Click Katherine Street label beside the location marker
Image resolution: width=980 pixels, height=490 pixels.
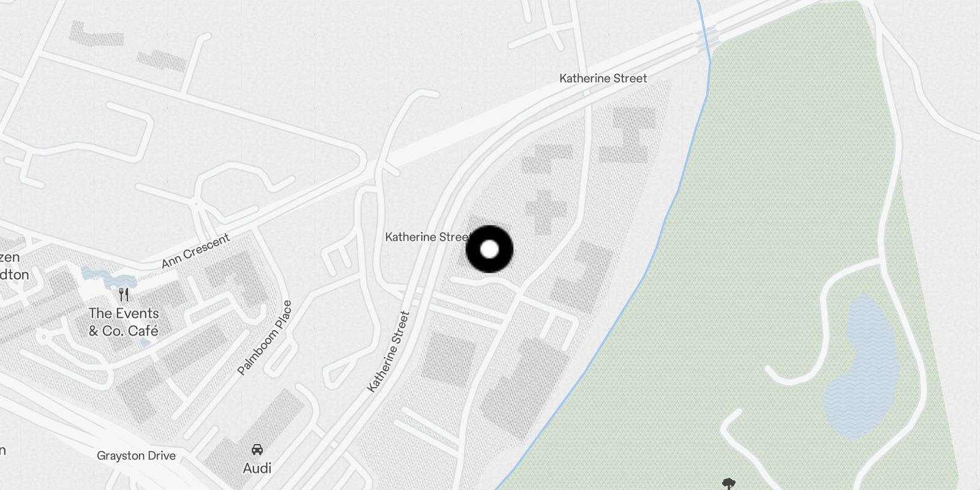pos(427,237)
